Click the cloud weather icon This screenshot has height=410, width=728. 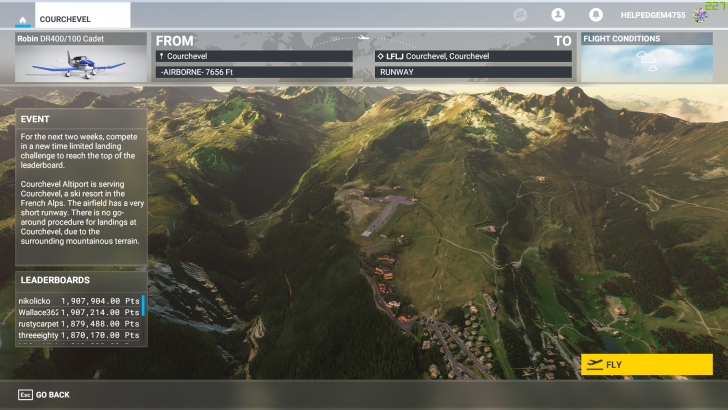point(647,61)
